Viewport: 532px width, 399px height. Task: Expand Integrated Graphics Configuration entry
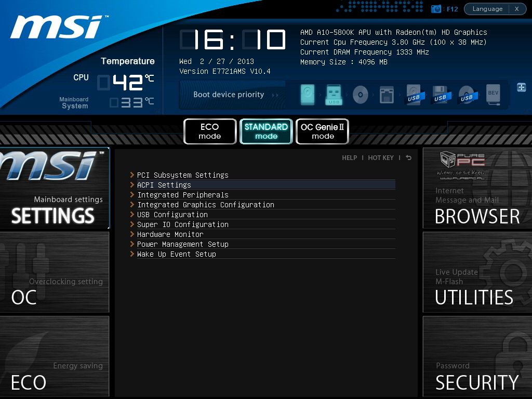click(205, 205)
